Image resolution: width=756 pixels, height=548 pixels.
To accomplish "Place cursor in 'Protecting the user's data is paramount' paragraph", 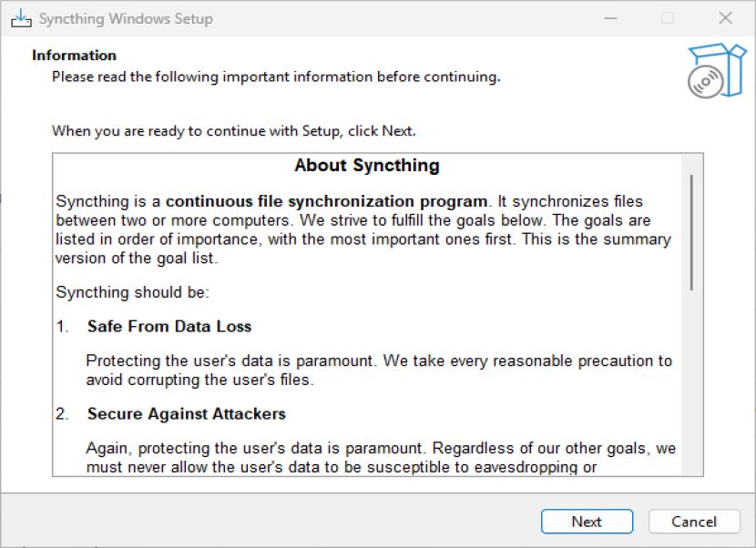I will (379, 370).
